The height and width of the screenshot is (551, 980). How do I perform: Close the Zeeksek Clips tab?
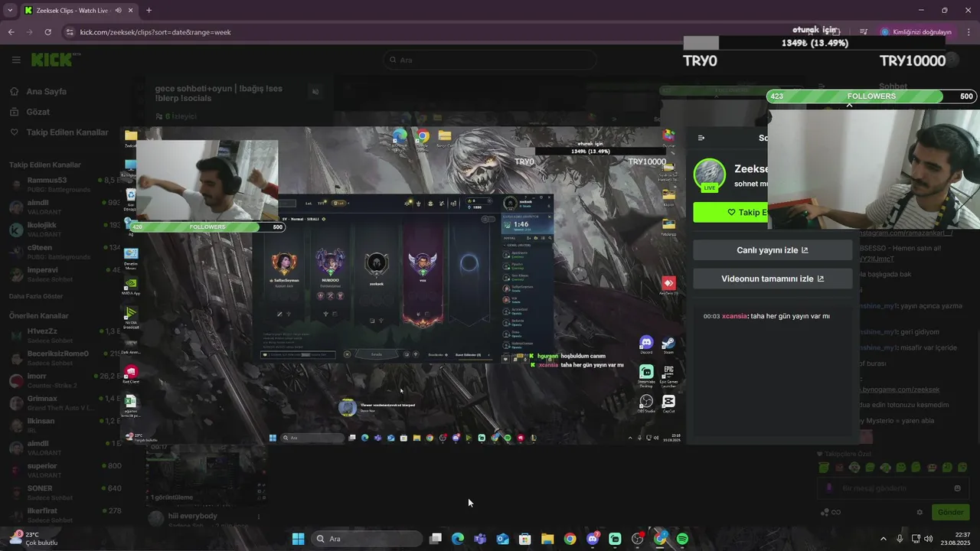[x=130, y=11]
